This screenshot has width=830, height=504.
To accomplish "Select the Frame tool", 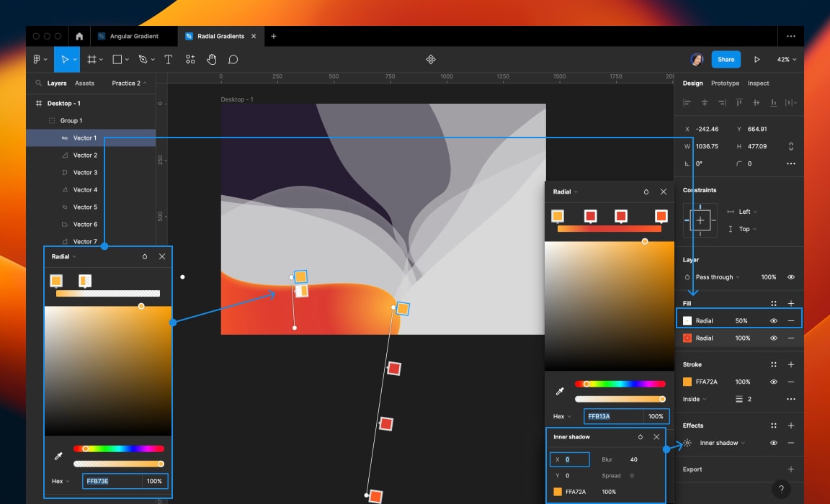I will click(x=92, y=59).
